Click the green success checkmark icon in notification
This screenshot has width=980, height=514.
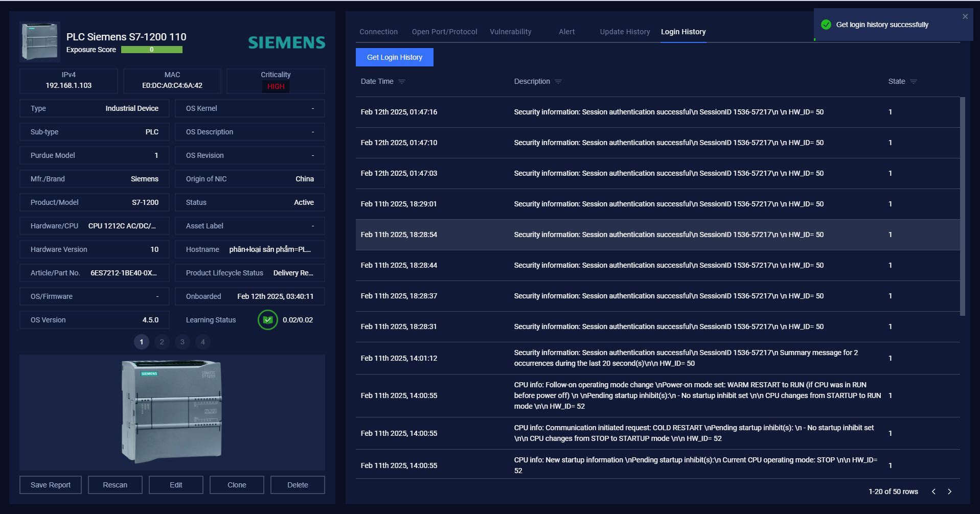826,25
